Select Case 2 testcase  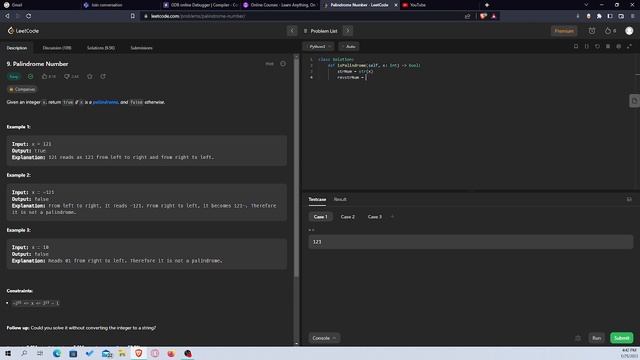pos(347,217)
